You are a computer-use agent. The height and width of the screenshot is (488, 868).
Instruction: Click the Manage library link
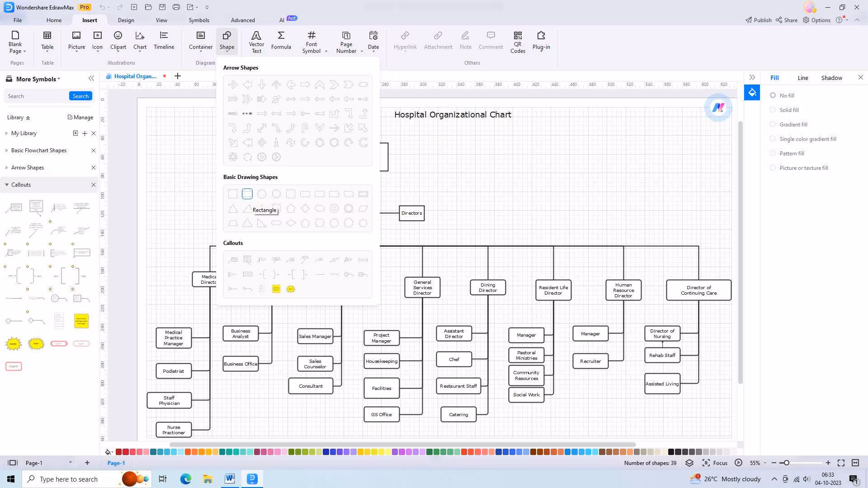click(80, 117)
